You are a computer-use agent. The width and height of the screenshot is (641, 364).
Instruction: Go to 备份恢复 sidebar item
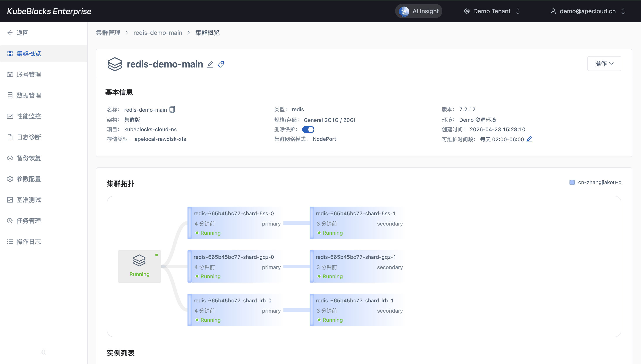pyautogui.click(x=29, y=158)
